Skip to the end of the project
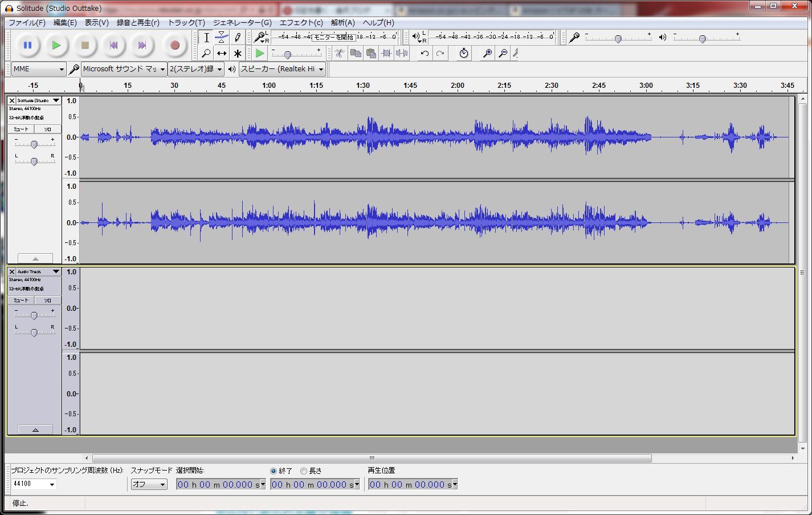Image resolution: width=812 pixels, height=515 pixels. pyautogui.click(x=142, y=45)
